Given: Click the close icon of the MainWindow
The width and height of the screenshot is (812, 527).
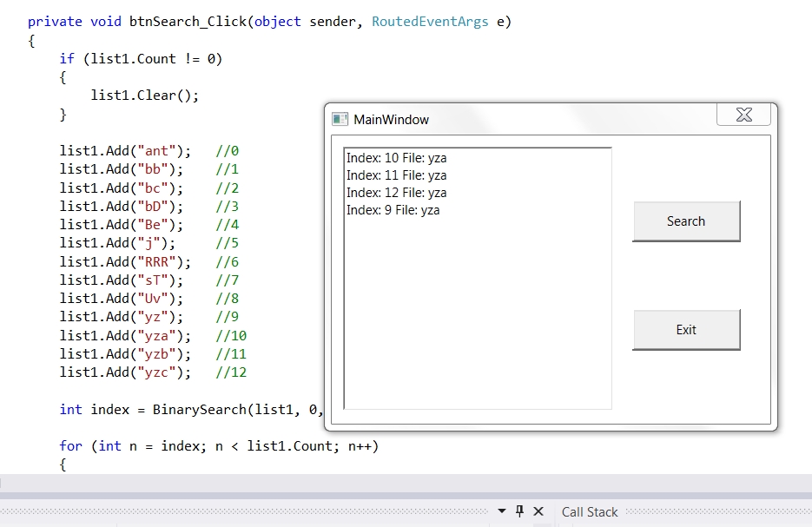Looking at the screenshot, I should [x=743, y=114].
